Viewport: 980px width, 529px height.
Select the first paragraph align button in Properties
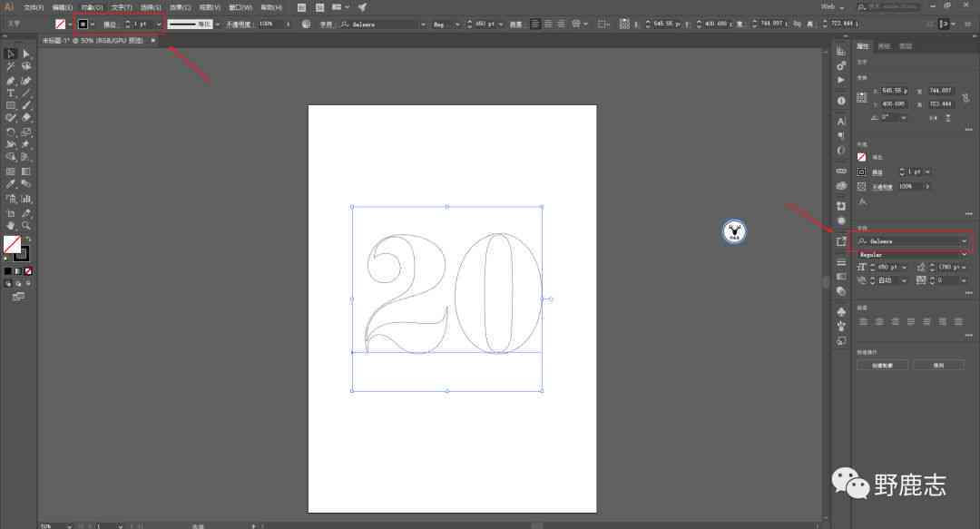864,321
